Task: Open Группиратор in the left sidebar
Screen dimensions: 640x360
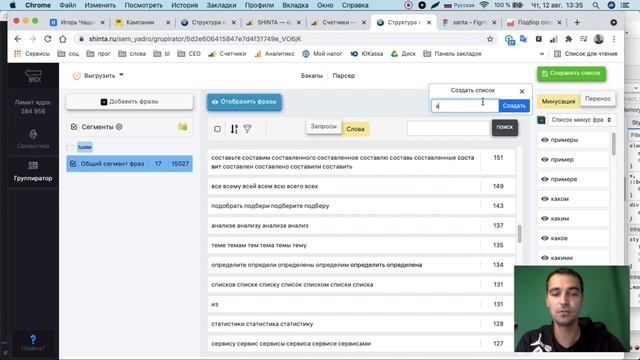Action: (33, 171)
